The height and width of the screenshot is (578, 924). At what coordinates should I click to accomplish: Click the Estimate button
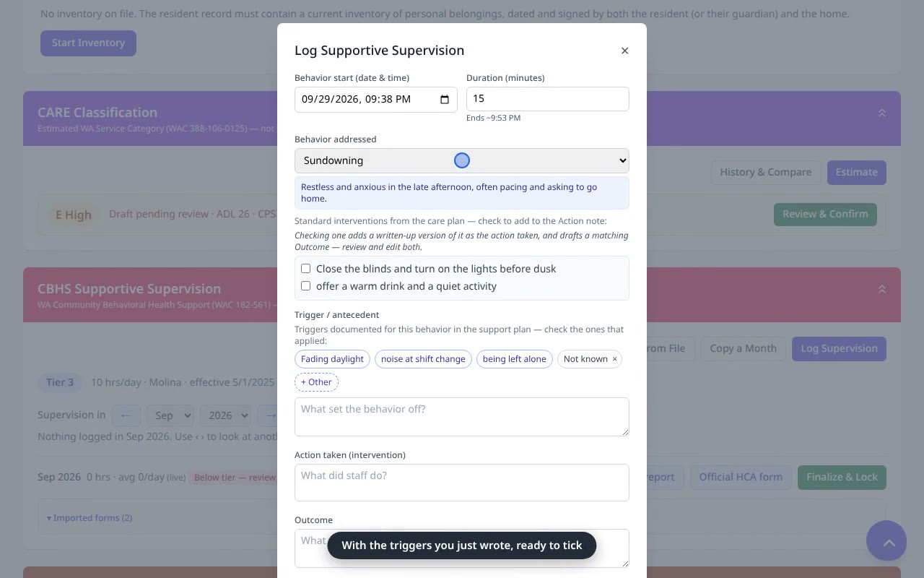[856, 172]
